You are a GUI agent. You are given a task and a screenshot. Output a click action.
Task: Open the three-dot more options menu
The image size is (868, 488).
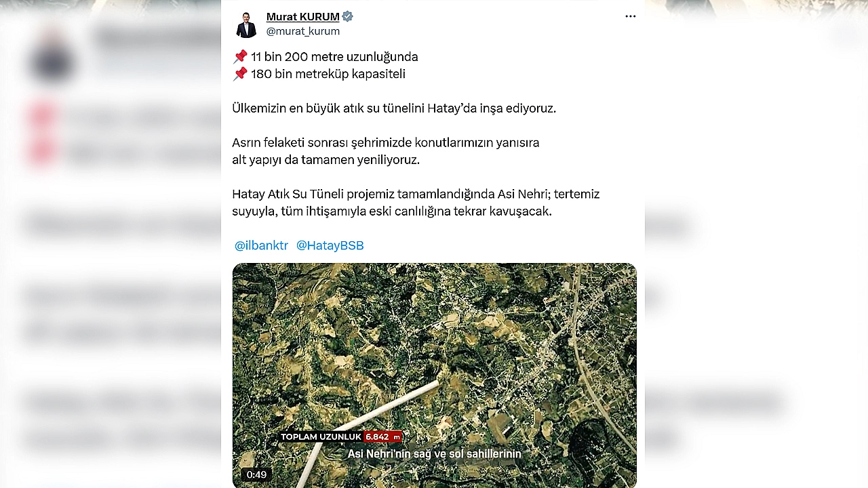(x=631, y=16)
